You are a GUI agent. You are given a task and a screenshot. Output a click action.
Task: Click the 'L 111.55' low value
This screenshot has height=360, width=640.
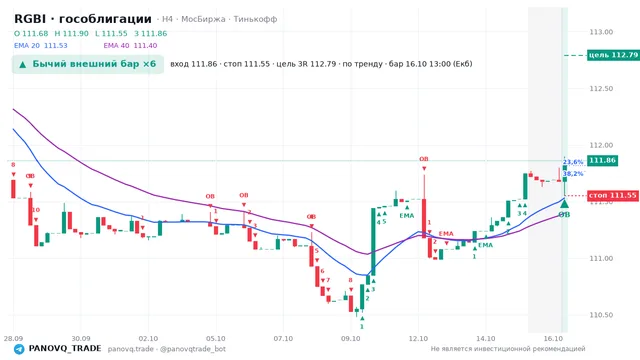pos(111,33)
